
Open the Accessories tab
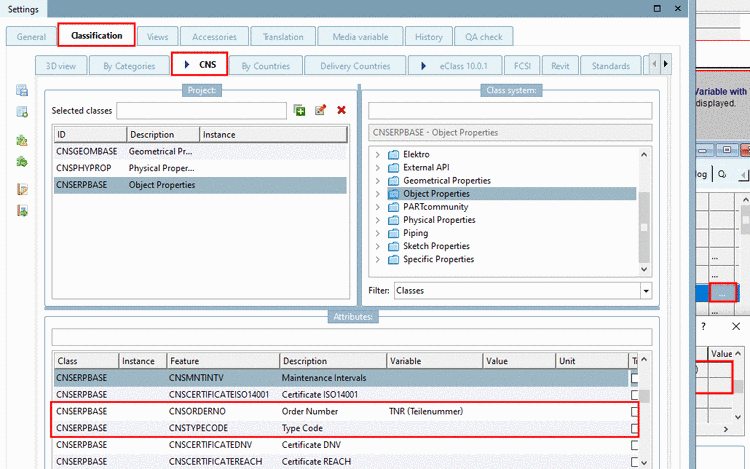214,37
